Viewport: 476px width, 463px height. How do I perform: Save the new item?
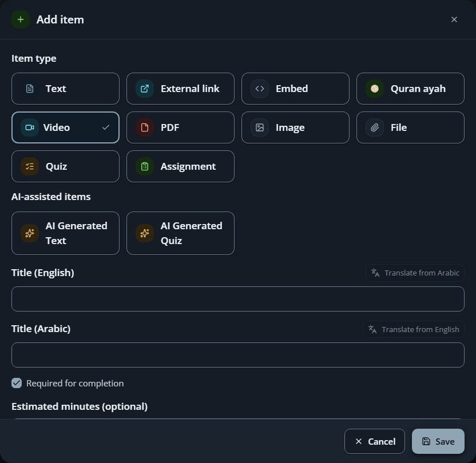438,441
